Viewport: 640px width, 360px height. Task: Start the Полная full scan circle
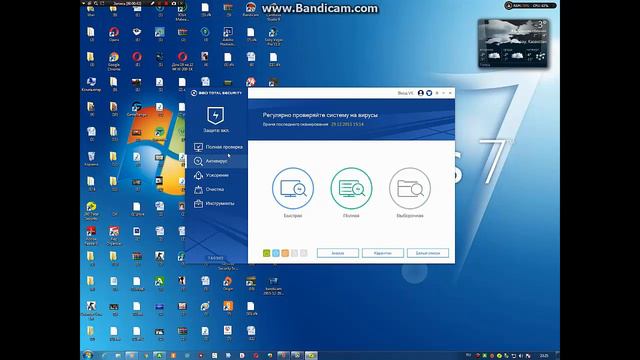pyautogui.click(x=351, y=188)
